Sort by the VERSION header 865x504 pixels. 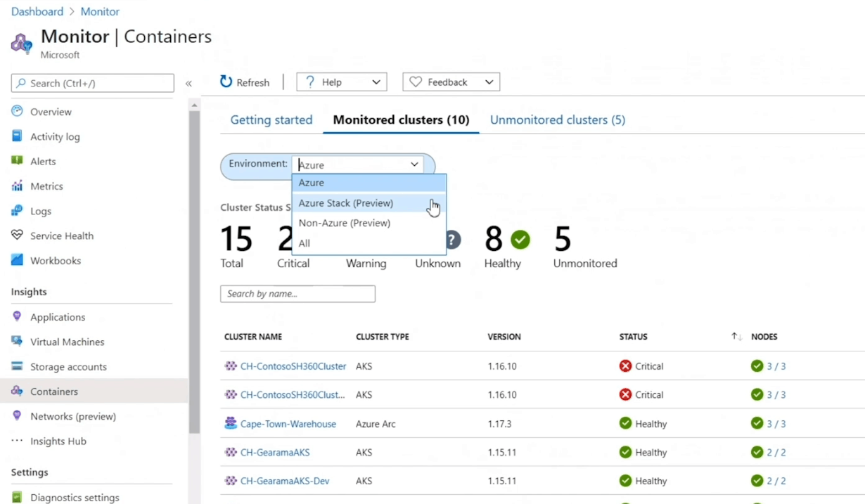tap(504, 337)
